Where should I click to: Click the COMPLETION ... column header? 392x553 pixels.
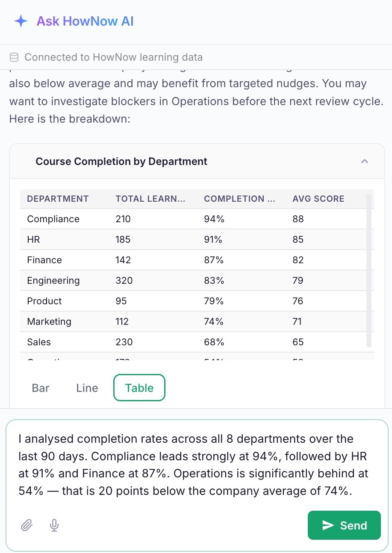point(239,199)
